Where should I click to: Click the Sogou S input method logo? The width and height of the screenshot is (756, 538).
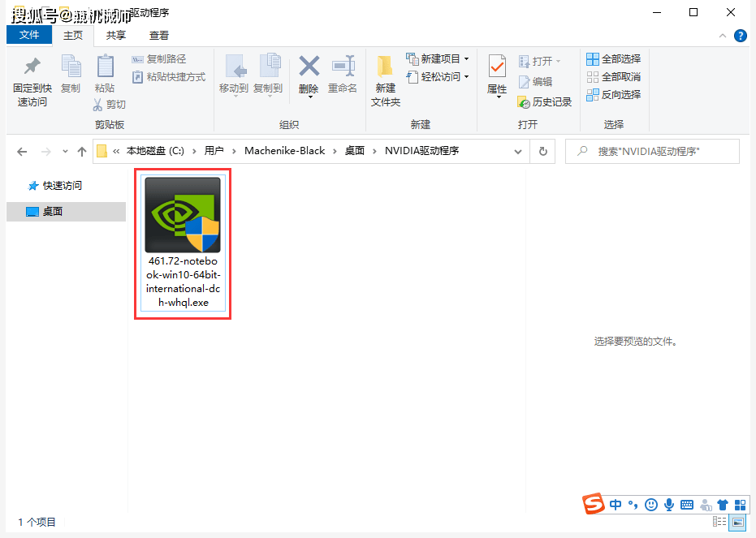point(593,504)
